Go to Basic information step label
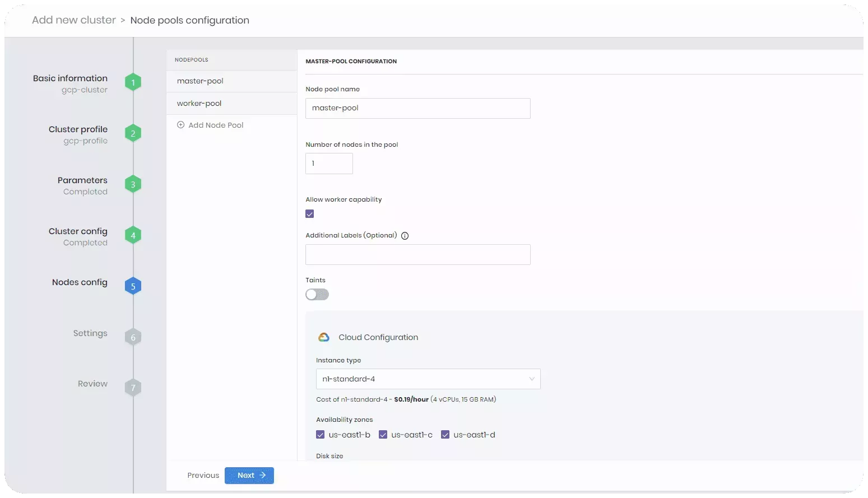Screen dimensions: 868x498 (70, 78)
